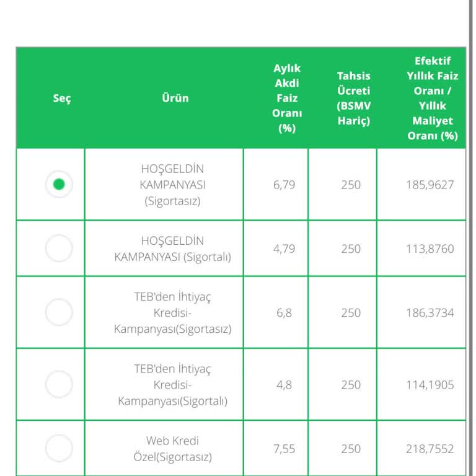Image resolution: width=476 pixels, height=476 pixels.
Task: Click Aylık Akdi Faiz Oranı header
Action: coord(287,98)
